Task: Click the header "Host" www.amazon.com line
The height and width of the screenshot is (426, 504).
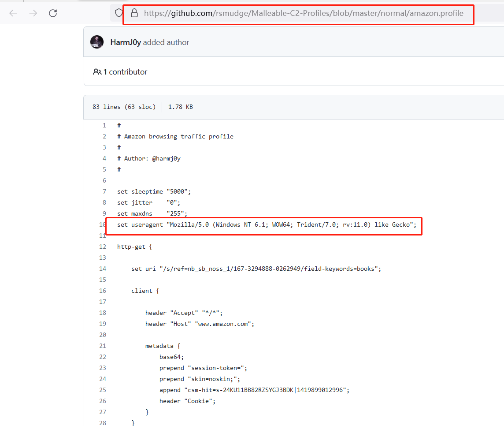Action: point(200,324)
